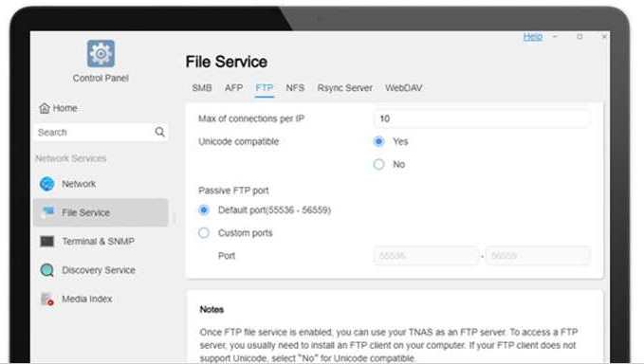This screenshot has height=364, width=644.
Task: Open the Help link
Action: [533, 37]
